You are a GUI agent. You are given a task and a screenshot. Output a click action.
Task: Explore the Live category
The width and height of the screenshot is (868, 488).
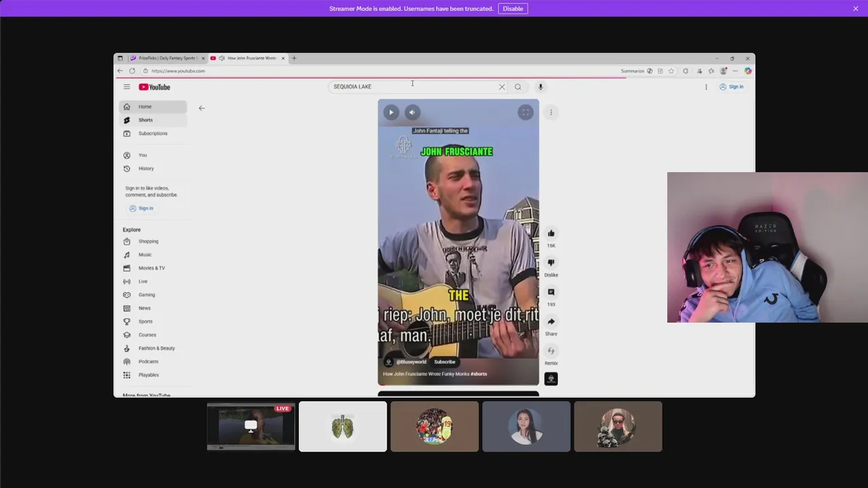[x=153, y=281]
